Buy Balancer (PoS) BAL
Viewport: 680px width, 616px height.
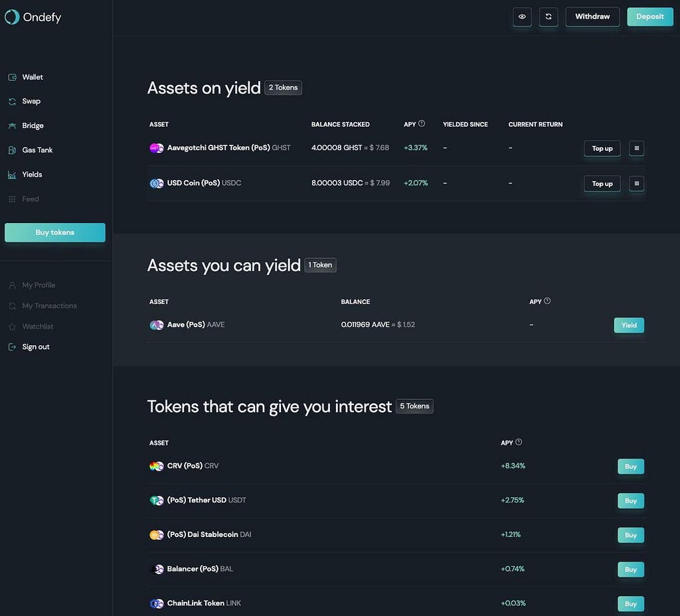pyautogui.click(x=631, y=570)
